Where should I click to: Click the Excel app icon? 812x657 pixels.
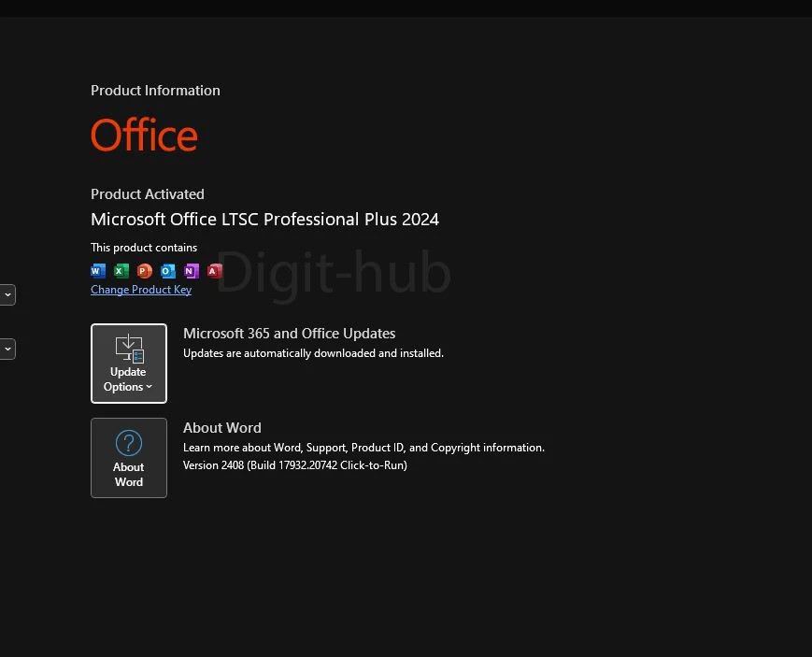point(121,270)
